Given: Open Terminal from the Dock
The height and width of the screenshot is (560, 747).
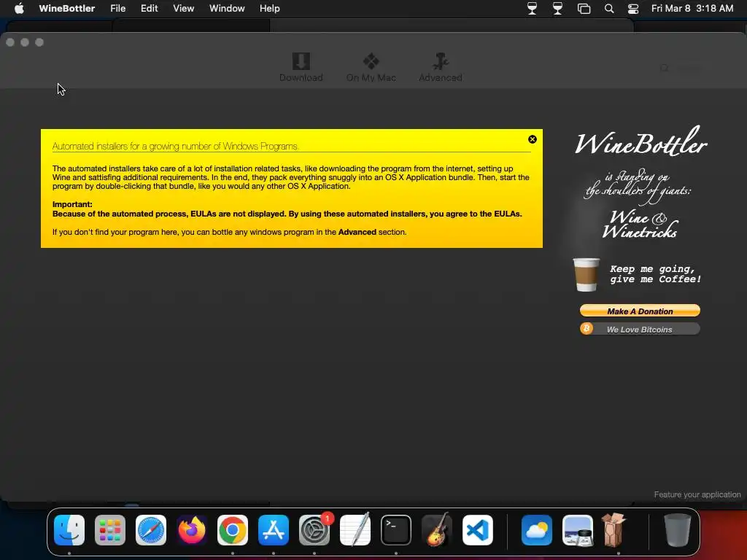Looking at the screenshot, I should [x=396, y=530].
